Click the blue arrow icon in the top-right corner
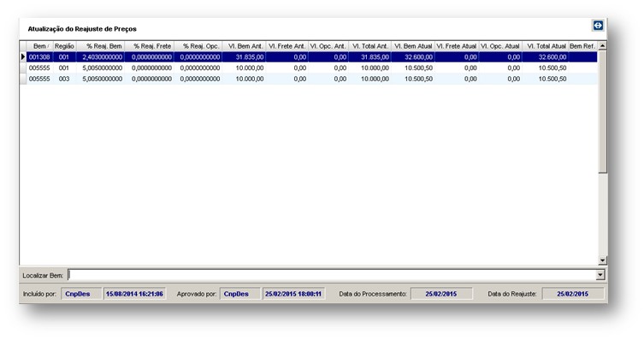 point(598,26)
